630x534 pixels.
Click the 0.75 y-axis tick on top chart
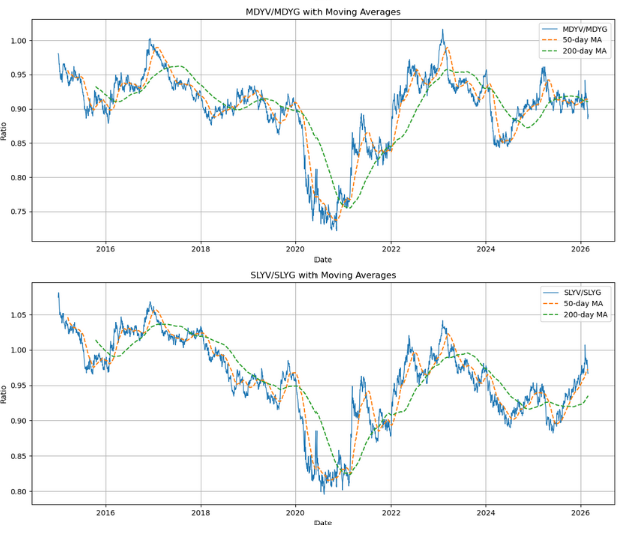pos(20,212)
